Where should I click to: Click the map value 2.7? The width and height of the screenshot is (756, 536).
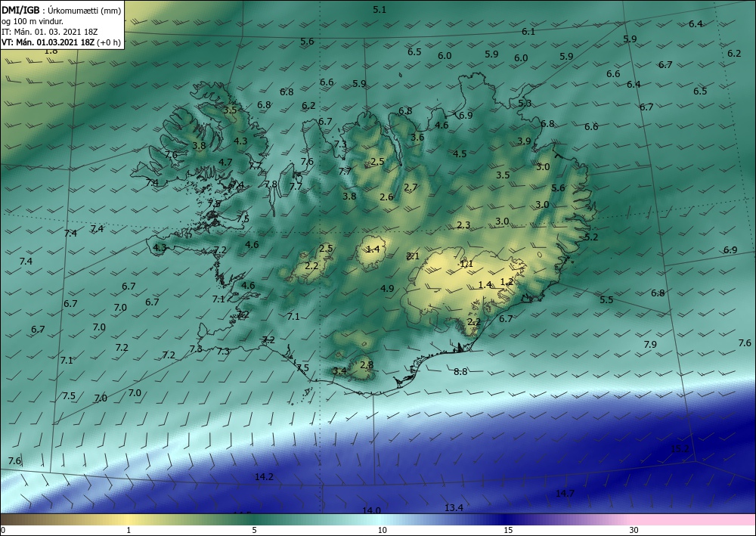click(411, 187)
